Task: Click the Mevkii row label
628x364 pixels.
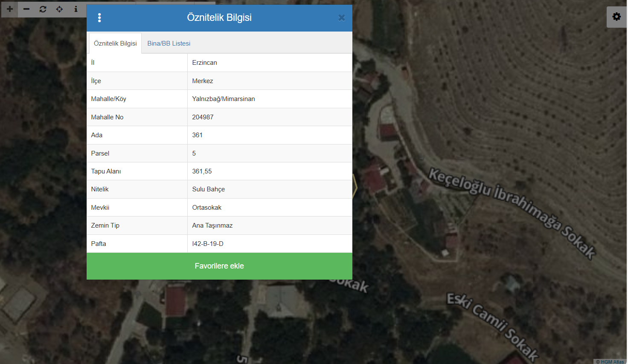Action: 100,208
